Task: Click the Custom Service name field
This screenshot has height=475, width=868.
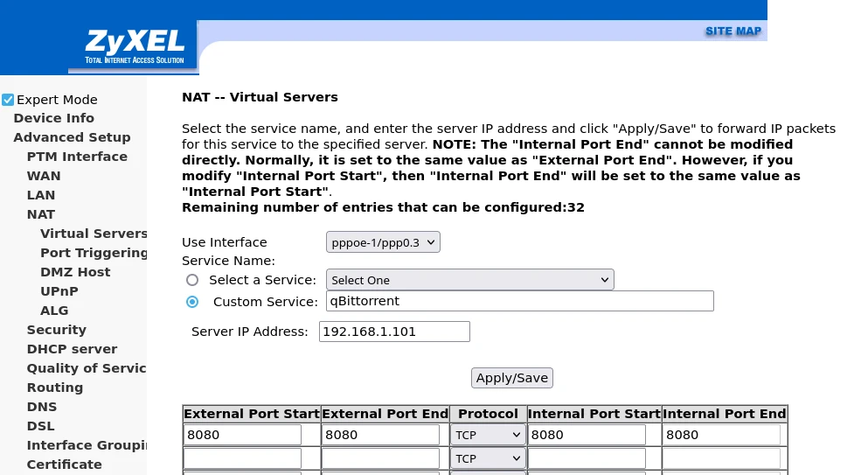Action: [x=519, y=301]
